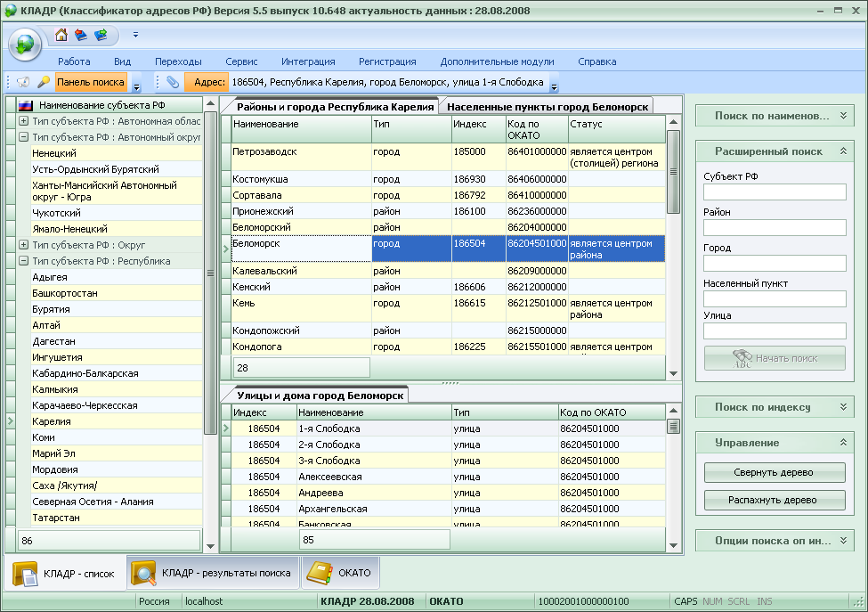The height and width of the screenshot is (612, 868).
Task: Collapse Тип субъекта РФ : Республика group
Action: (23, 260)
